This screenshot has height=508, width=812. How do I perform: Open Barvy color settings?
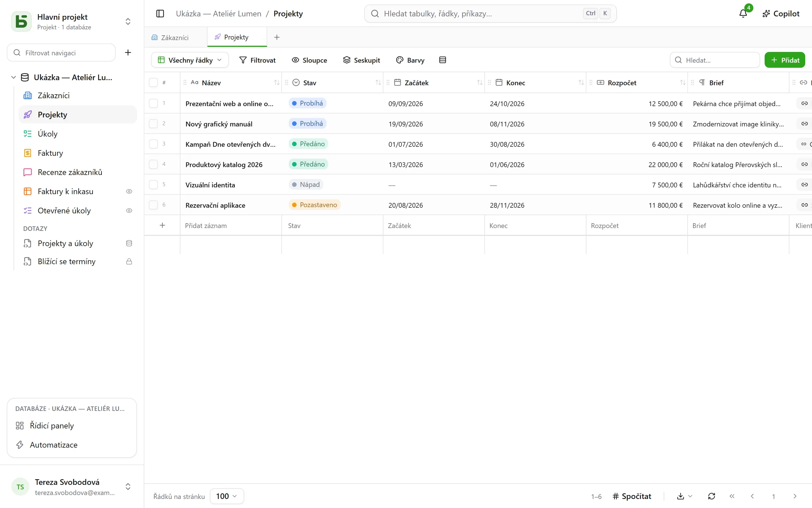410,60
